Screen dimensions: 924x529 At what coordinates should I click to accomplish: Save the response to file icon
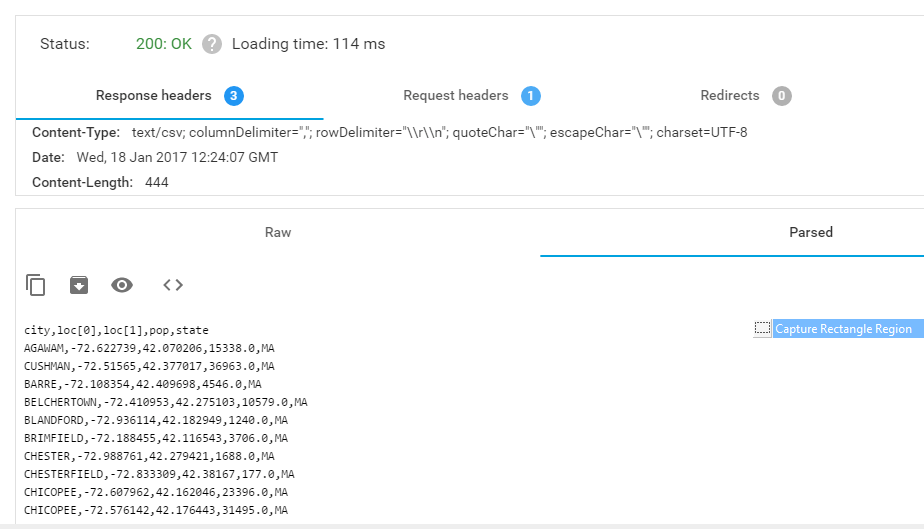coord(79,285)
